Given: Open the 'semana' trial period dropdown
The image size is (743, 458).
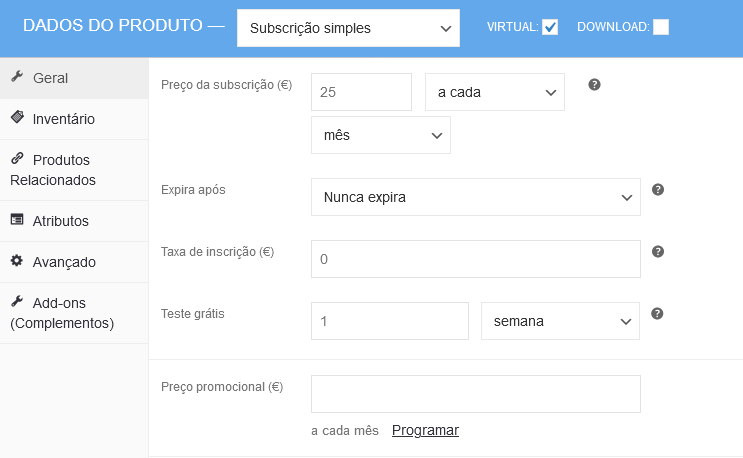Looking at the screenshot, I should click(x=560, y=321).
